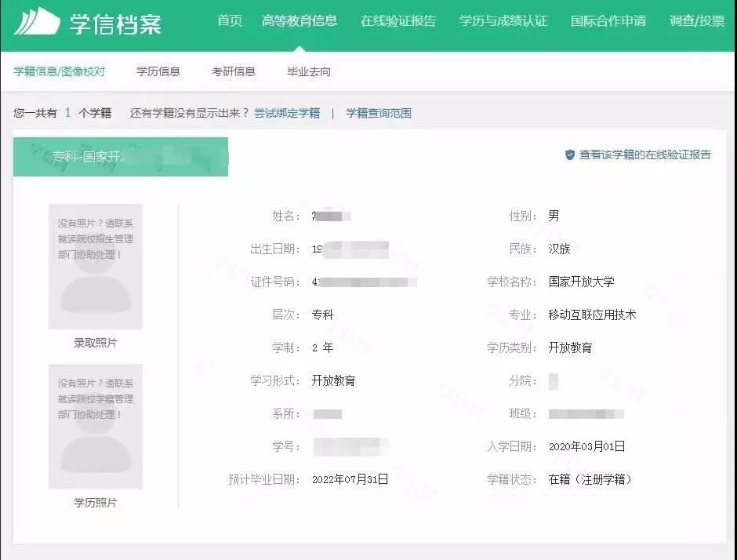Click the 出生日期 field label
The height and width of the screenshot is (560, 737).
click(275, 249)
